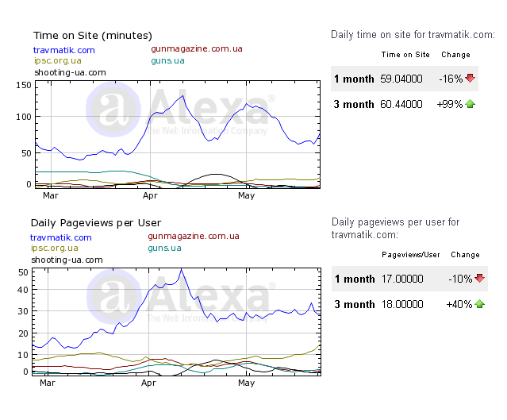Click the 'Time on Site (minutes)' chart title

coord(93,36)
